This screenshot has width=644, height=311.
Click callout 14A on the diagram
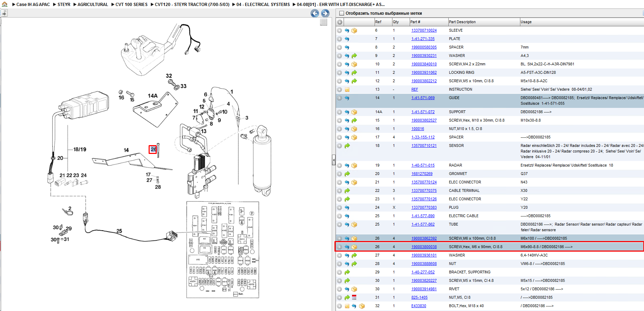[152, 96]
